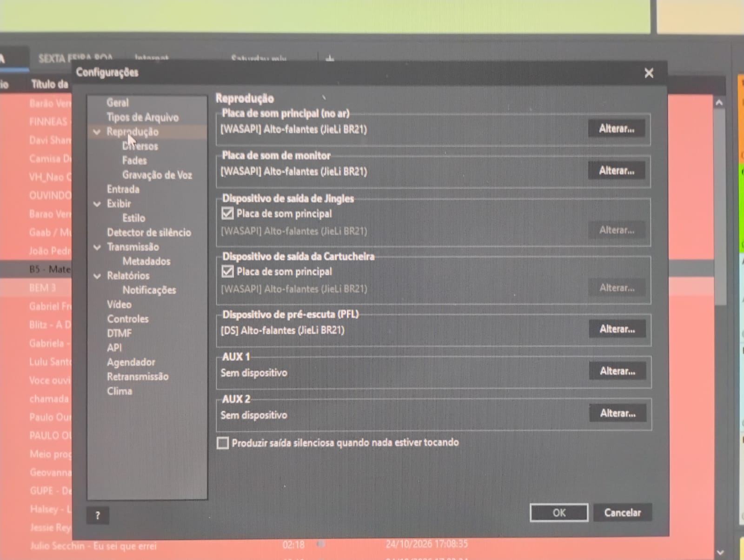The width and height of the screenshot is (744, 560).
Task: Confirm settings with OK button
Action: pyautogui.click(x=559, y=513)
